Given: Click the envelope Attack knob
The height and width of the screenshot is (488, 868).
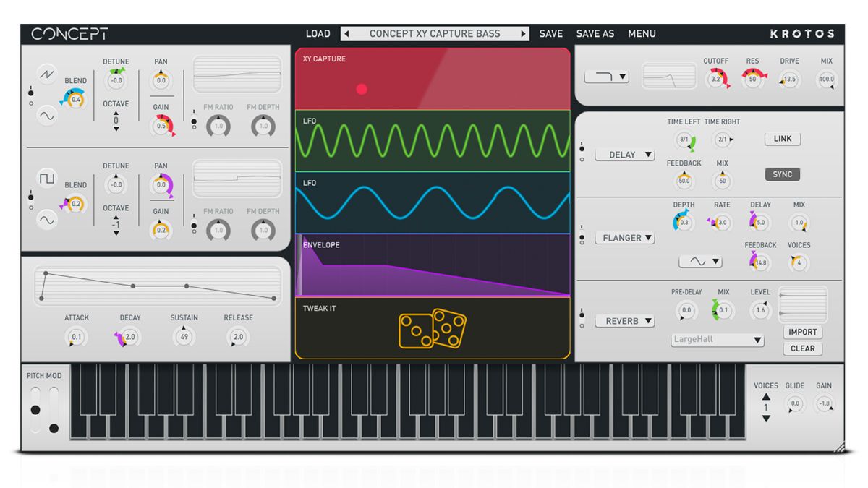Looking at the screenshot, I should click(77, 337).
